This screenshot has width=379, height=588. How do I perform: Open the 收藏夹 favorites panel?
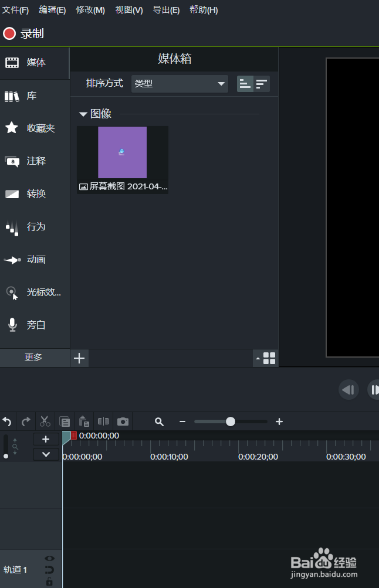click(x=35, y=128)
